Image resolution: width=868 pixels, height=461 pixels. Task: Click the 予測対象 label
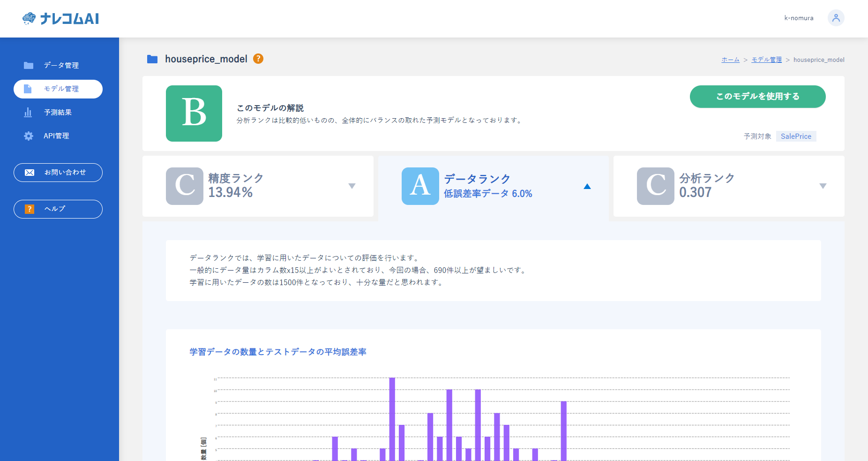pos(757,136)
